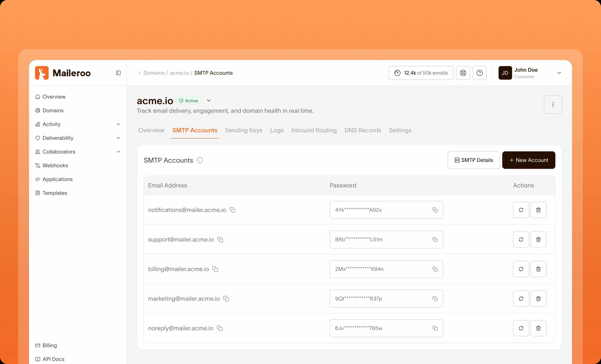Select the SMTP Accounts tab
The width and height of the screenshot is (601, 364).
click(195, 130)
